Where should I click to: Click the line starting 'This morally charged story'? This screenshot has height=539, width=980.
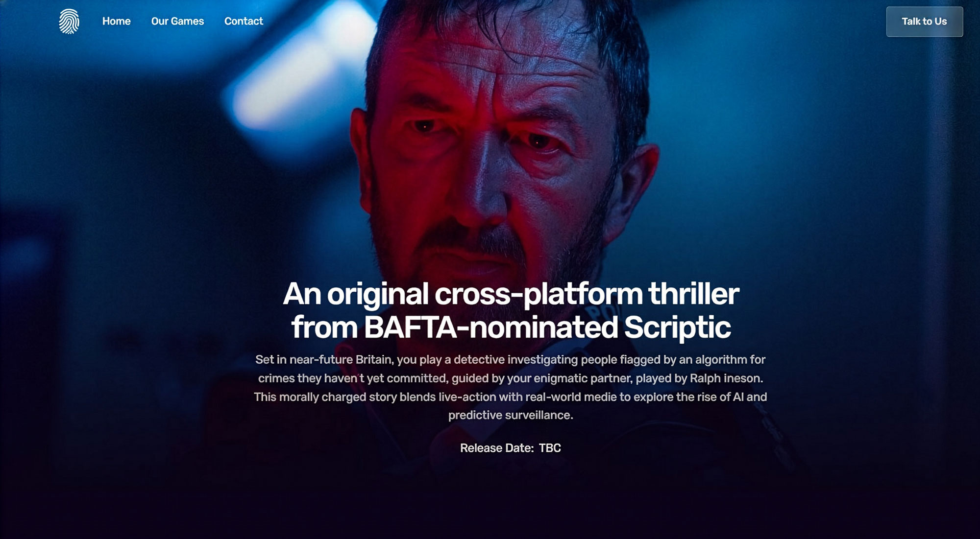click(x=511, y=397)
